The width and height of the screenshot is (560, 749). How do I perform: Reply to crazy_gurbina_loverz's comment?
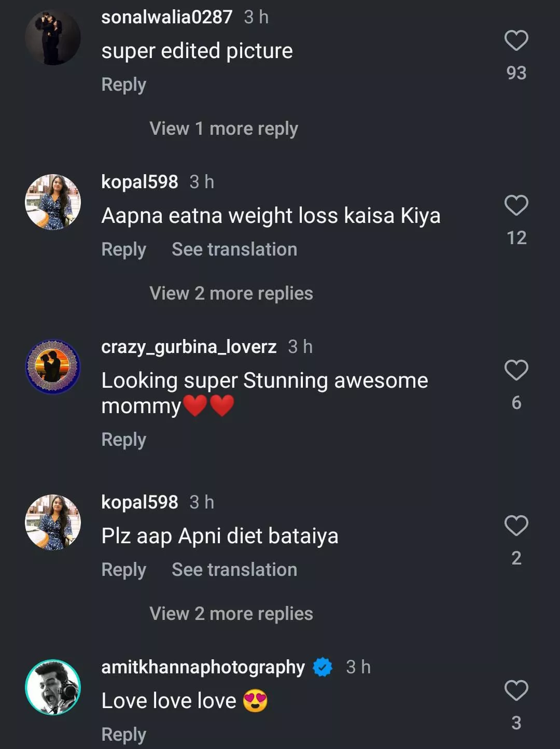pyautogui.click(x=123, y=440)
